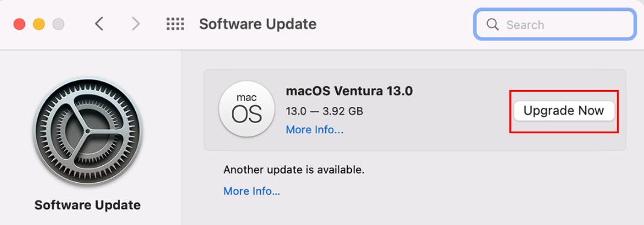This screenshot has width=644, height=225.
Task: Minimize window using the yellow button
Action: pyautogui.click(x=39, y=24)
